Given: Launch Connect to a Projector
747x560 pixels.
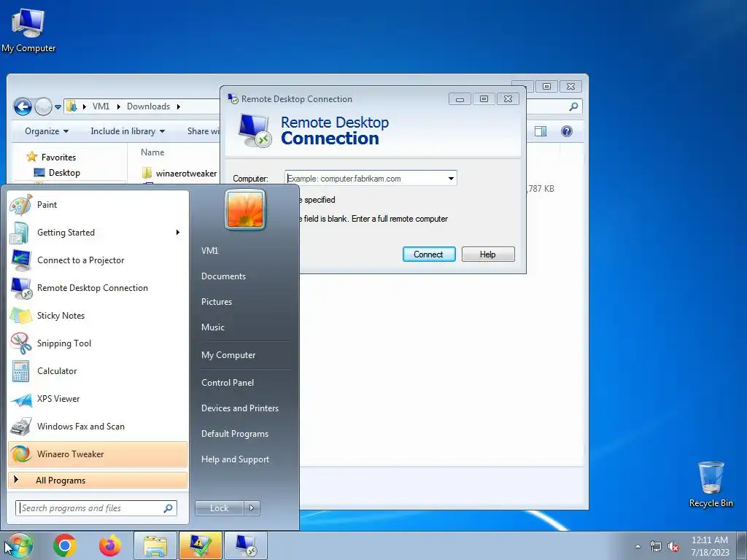Looking at the screenshot, I should tap(98, 260).
